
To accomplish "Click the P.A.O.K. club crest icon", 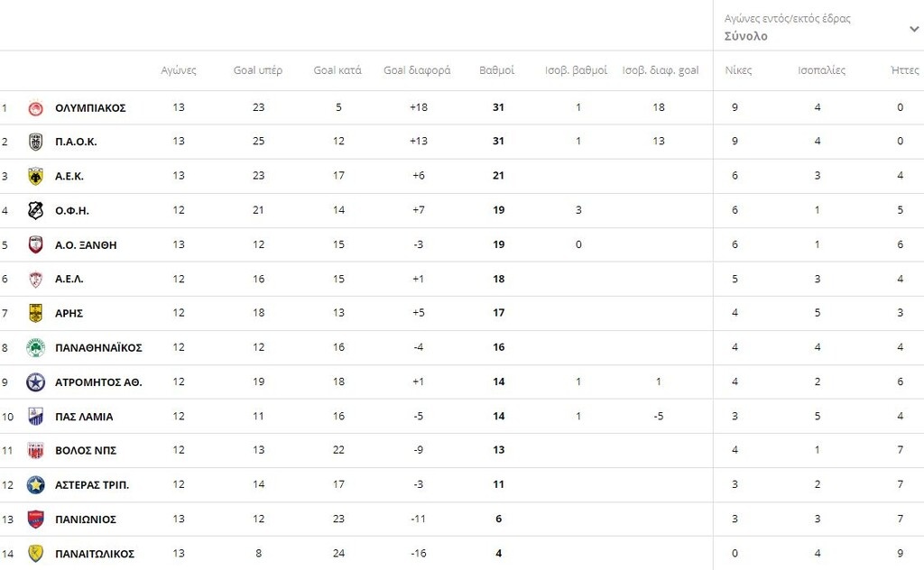I will [x=35, y=142].
